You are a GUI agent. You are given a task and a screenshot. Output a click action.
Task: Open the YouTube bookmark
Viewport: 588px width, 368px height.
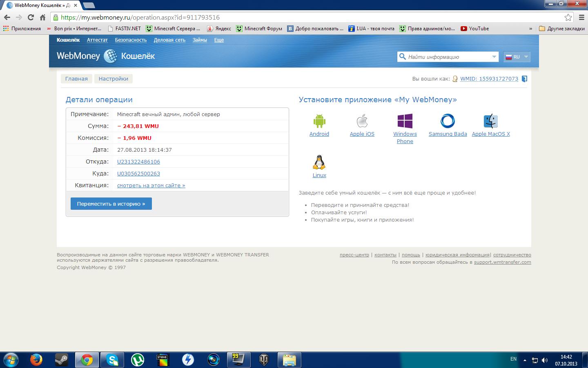(474, 29)
